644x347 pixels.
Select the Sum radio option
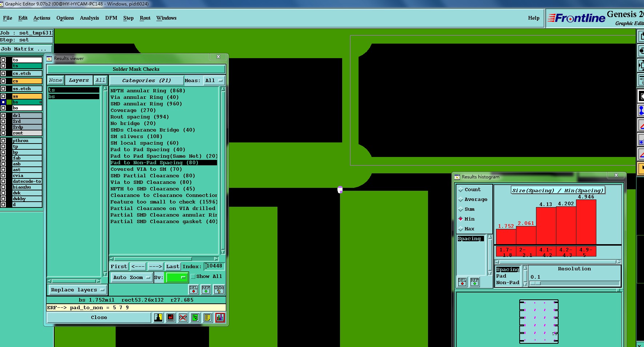click(461, 209)
